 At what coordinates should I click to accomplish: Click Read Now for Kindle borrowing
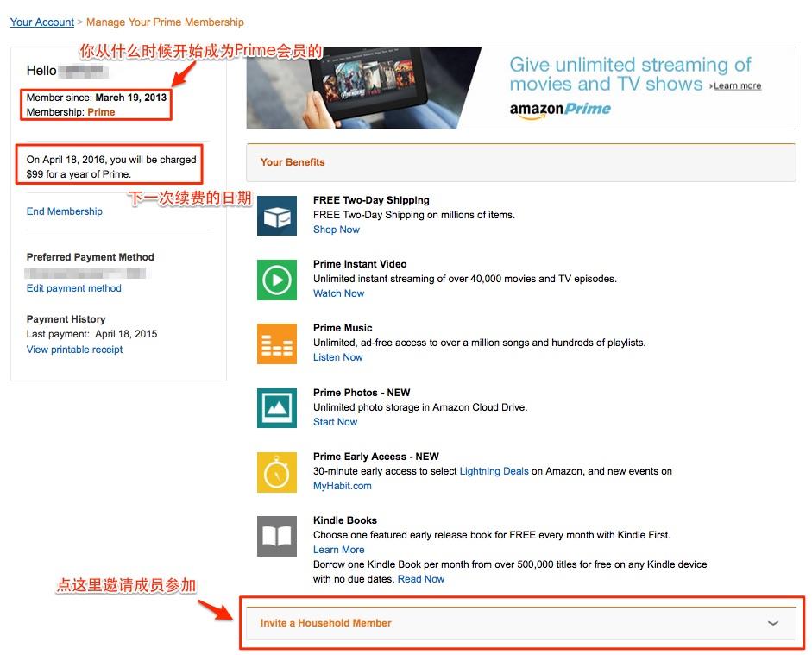tap(421, 579)
